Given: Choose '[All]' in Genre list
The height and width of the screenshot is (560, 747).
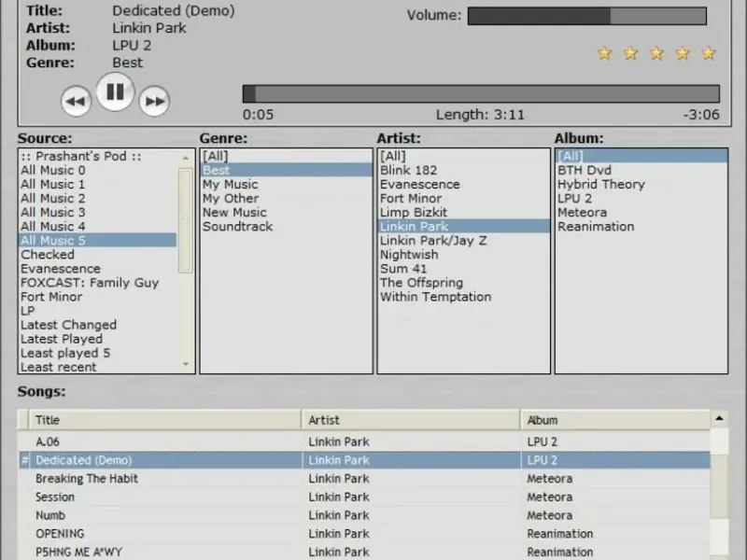Looking at the screenshot, I should tap(287, 156).
